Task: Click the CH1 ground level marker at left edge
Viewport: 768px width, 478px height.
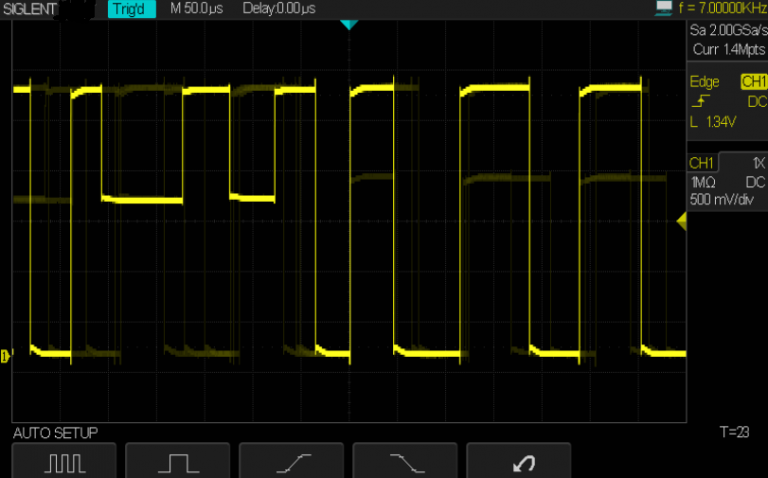Action: tap(5, 355)
